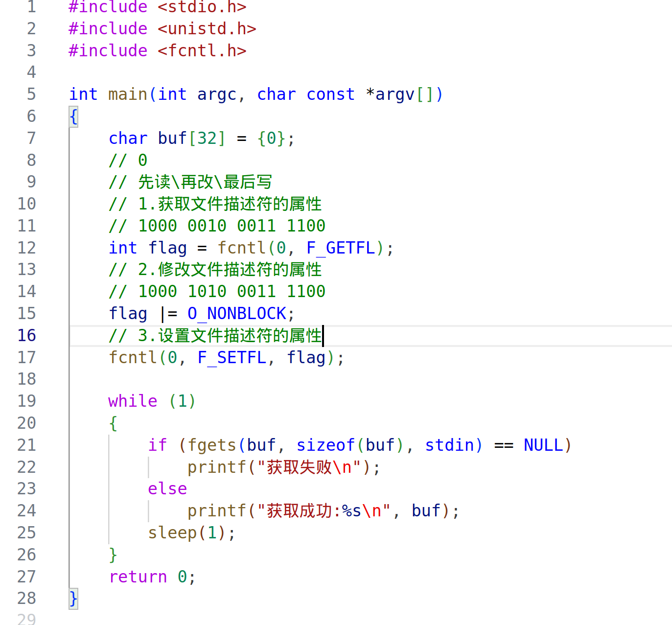Click the comment '// 2.修改文件描述符的属性'
672x625 pixels.
point(215,269)
